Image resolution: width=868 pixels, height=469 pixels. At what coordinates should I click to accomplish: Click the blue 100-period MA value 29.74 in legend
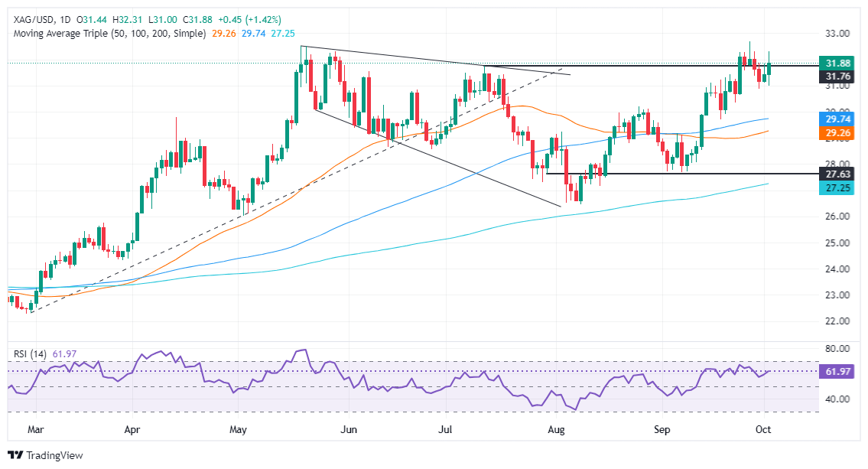pos(255,34)
